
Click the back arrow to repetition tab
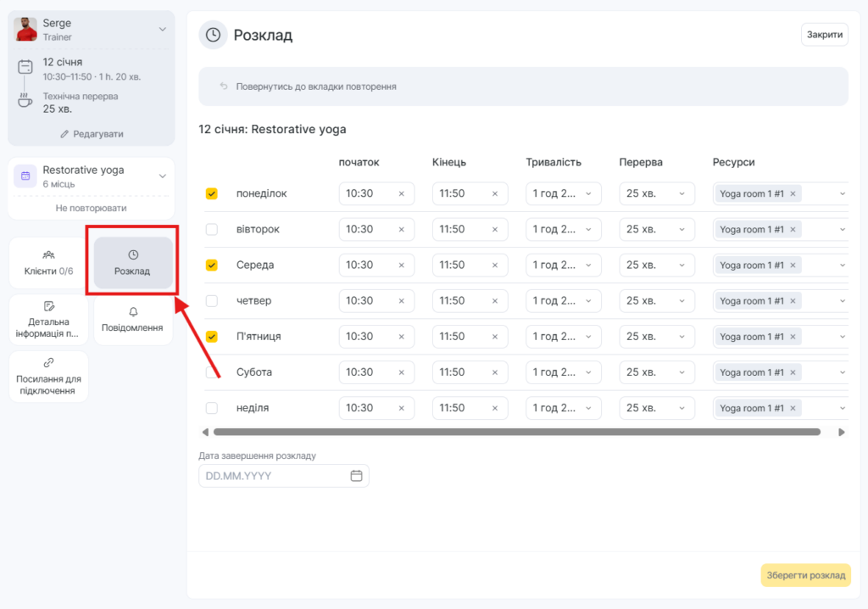[224, 87]
